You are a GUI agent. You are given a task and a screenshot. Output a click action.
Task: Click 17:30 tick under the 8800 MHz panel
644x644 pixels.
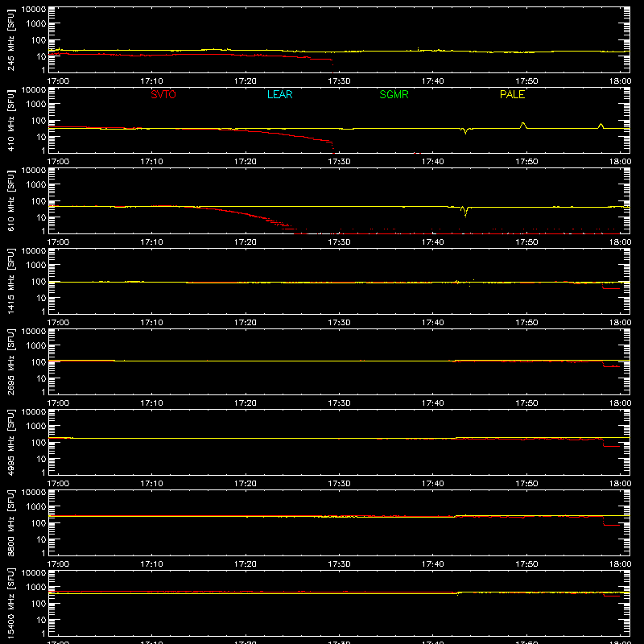339,564
